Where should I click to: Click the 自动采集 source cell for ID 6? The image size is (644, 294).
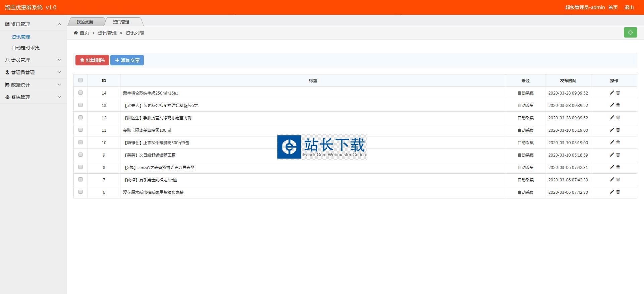(x=526, y=192)
